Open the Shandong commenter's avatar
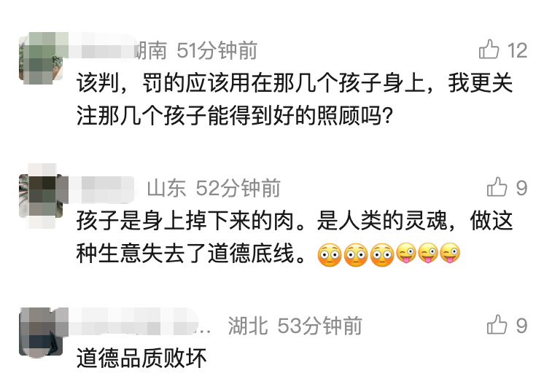 tap(41, 196)
